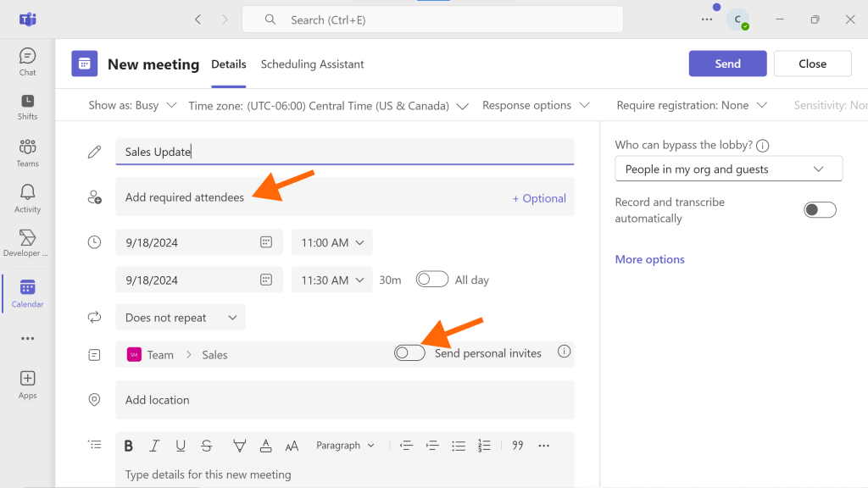Open Developer Portal in the sidebar
Screen dimensions: 868x488
(26, 243)
